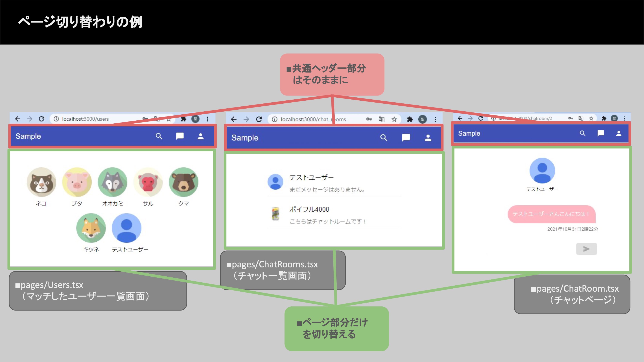Click profile icon in users page header
Image resolution: width=644 pixels, height=362 pixels.
click(x=200, y=136)
